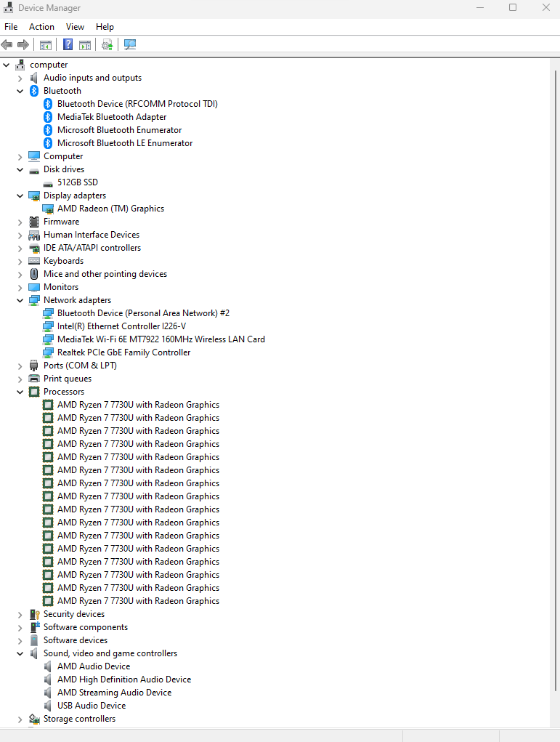This screenshot has width=560, height=742.
Task: Open the View menu
Action: (x=76, y=27)
